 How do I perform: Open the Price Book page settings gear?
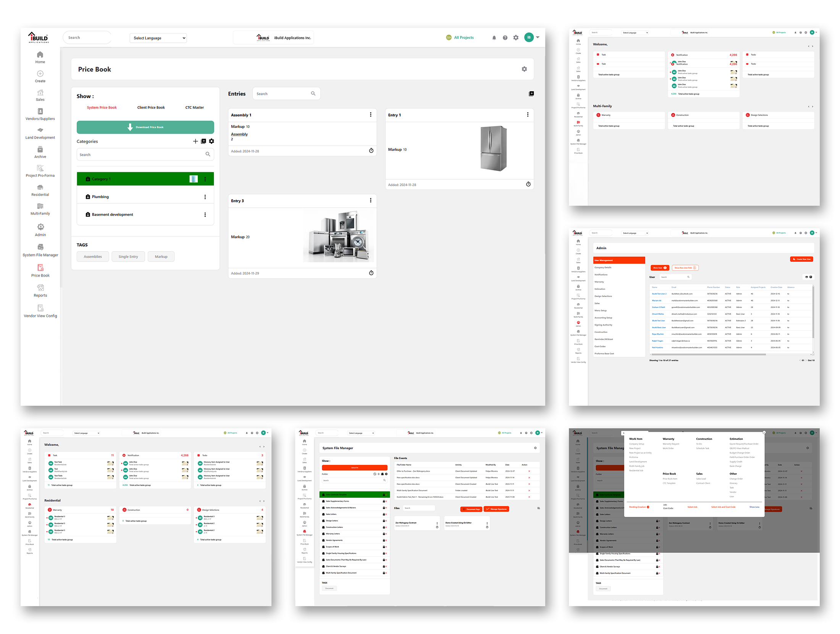point(524,69)
